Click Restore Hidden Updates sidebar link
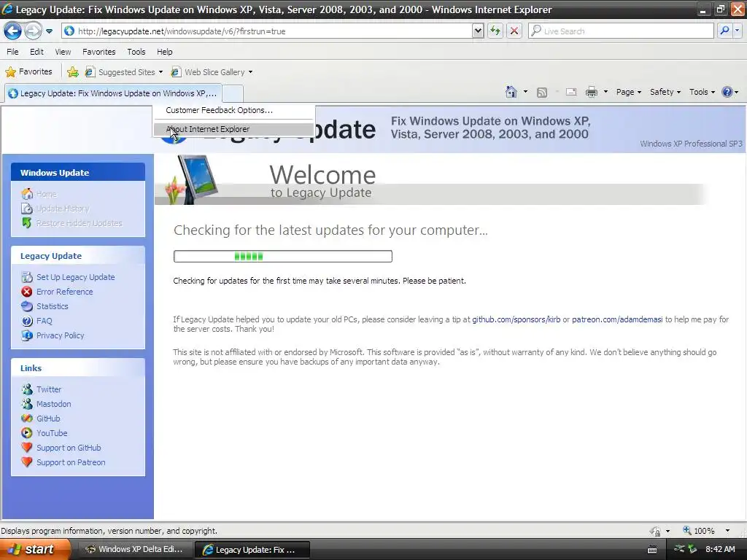Image resolution: width=747 pixels, height=560 pixels. (79, 223)
